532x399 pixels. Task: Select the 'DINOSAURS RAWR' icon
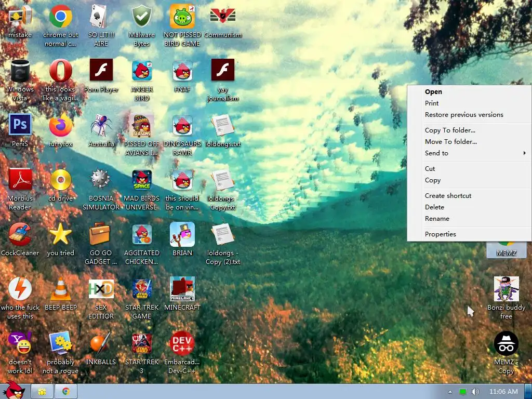(x=182, y=135)
